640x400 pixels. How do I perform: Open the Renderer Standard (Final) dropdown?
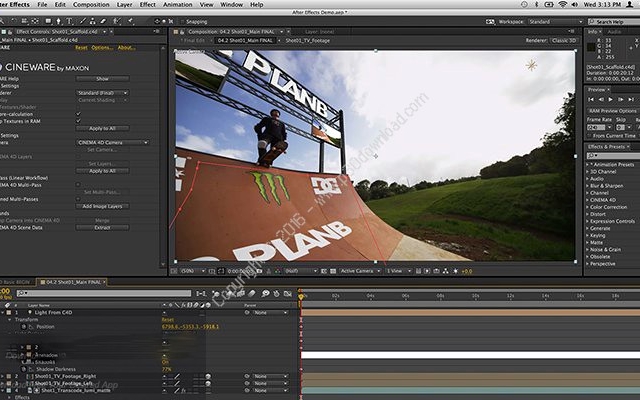[x=102, y=93]
